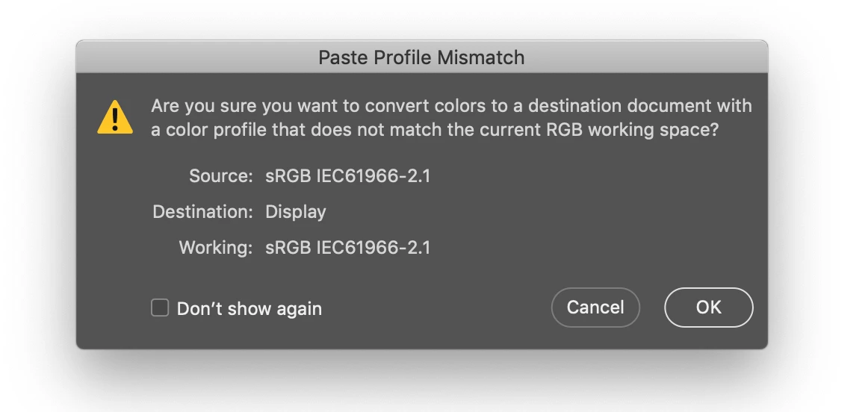Click the "Working:" field label
This screenshot has height=412, width=868.
click(216, 247)
